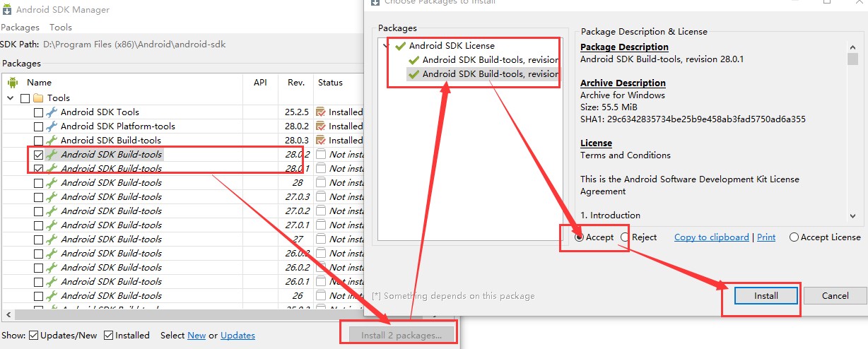Click the Installed status icon for Build-tools 28.0.3

[x=321, y=140]
